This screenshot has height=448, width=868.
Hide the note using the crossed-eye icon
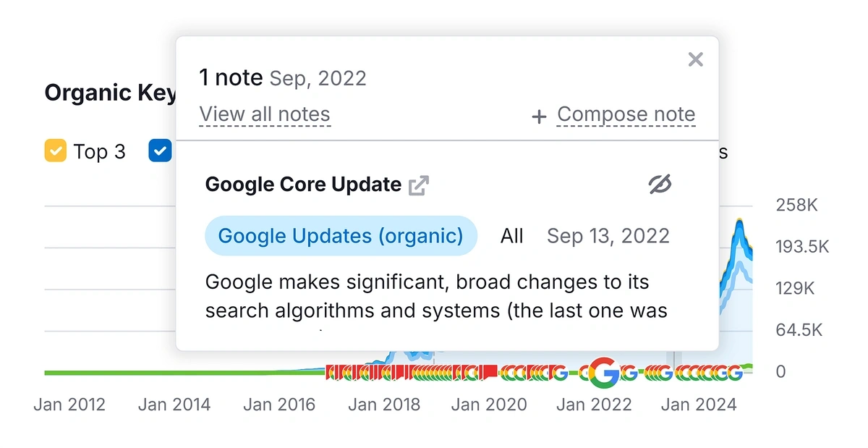pyautogui.click(x=660, y=185)
